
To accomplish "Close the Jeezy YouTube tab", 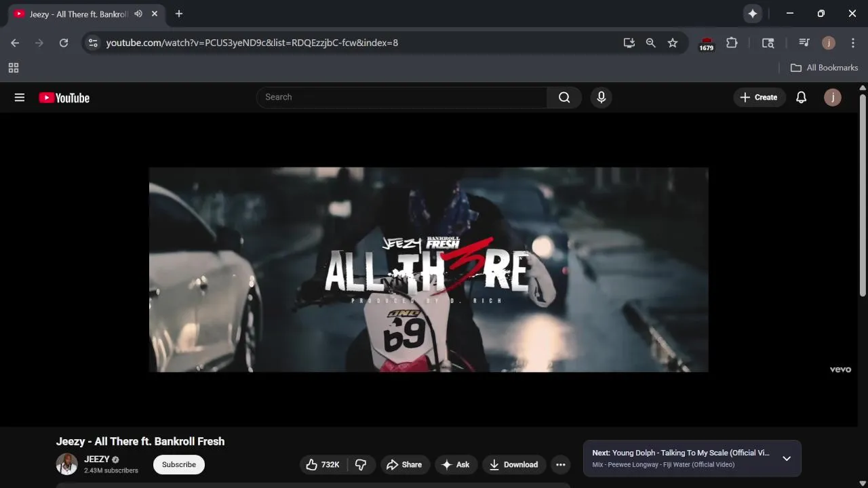I will pyautogui.click(x=155, y=14).
